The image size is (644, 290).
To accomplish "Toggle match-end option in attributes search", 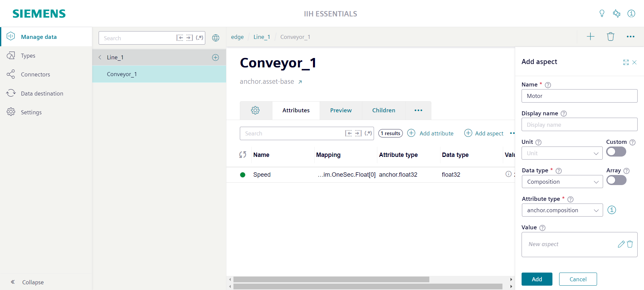I will pos(358,133).
